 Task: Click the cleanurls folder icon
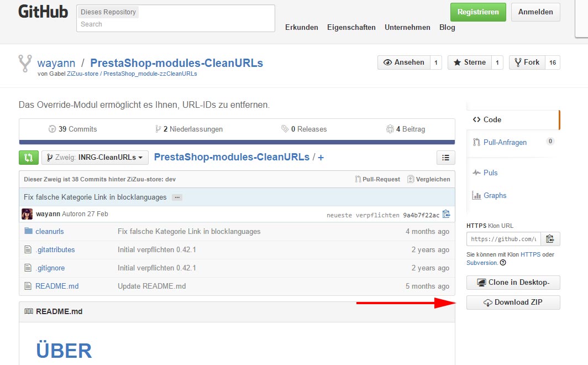[29, 231]
